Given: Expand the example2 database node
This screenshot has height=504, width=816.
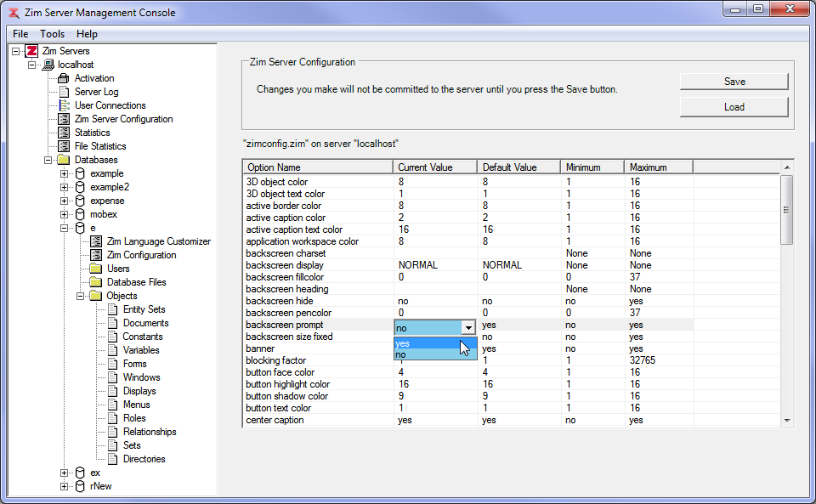Looking at the screenshot, I should point(64,187).
